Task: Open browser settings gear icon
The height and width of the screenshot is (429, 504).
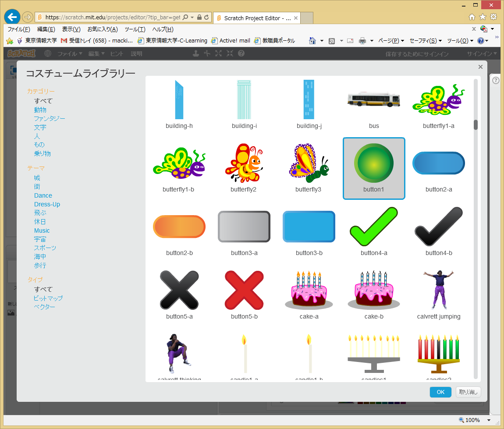Action: pyautogui.click(x=493, y=17)
